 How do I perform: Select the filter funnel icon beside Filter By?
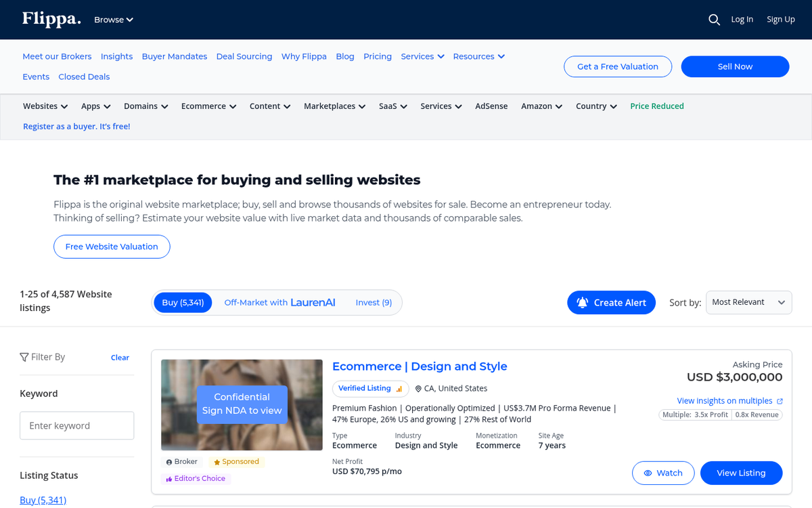[x=24, y=356]
